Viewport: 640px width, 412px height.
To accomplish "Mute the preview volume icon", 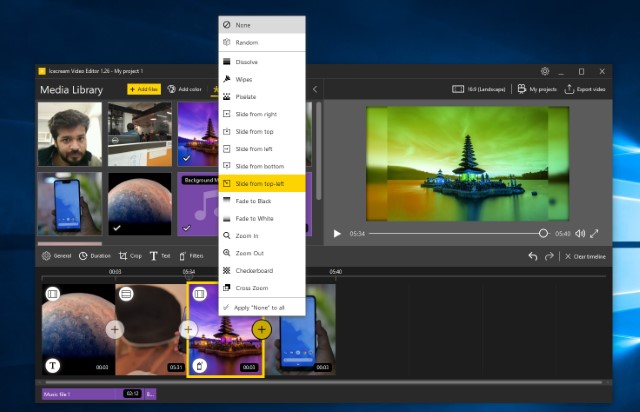I will pyautogui.click(x=580, y=234).
